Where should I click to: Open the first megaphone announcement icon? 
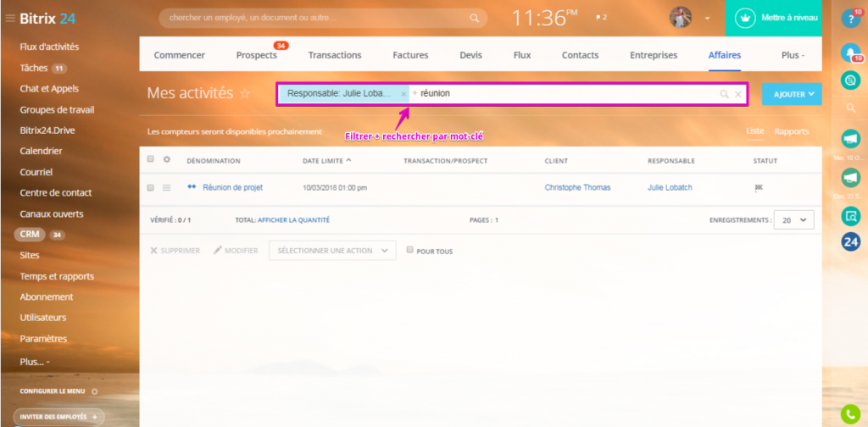click(x=851, y=139)
